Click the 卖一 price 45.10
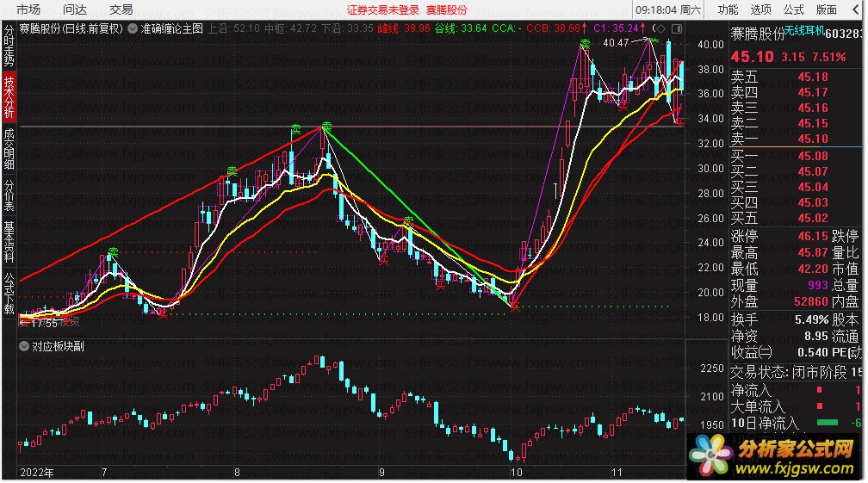This screenshot has height=483, width=868. 813,139
